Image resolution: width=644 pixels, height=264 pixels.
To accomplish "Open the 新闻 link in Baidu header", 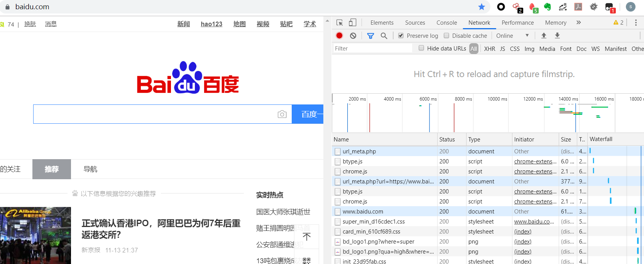I will (184, 24).
